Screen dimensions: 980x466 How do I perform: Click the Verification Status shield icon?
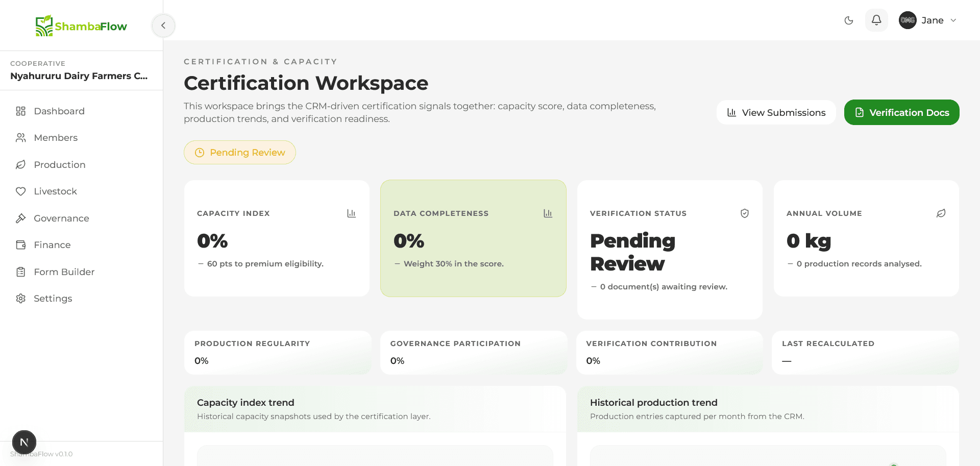click(745, 213)
